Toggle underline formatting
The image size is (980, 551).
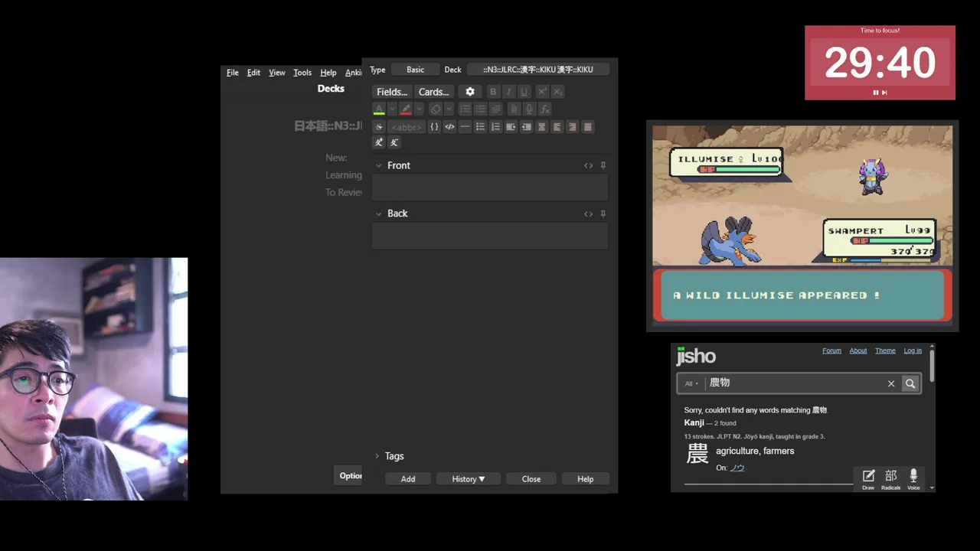[x=524, y=92]
